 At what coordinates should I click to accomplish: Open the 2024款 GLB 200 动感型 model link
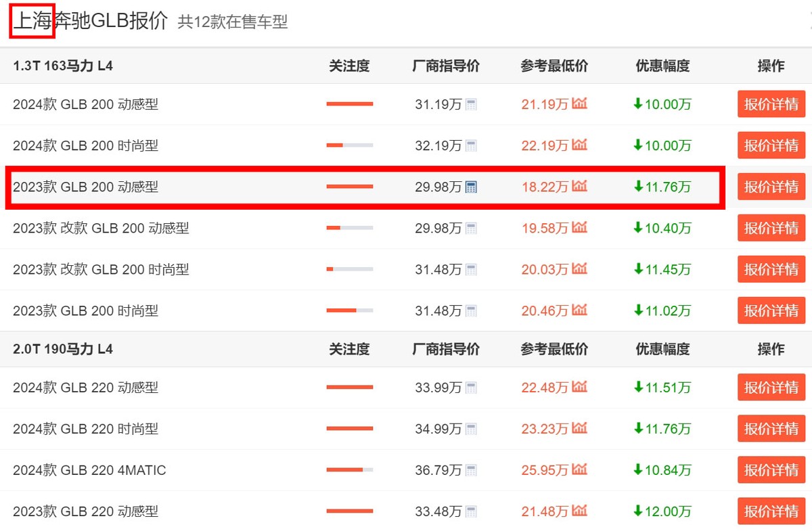(85, 104)
